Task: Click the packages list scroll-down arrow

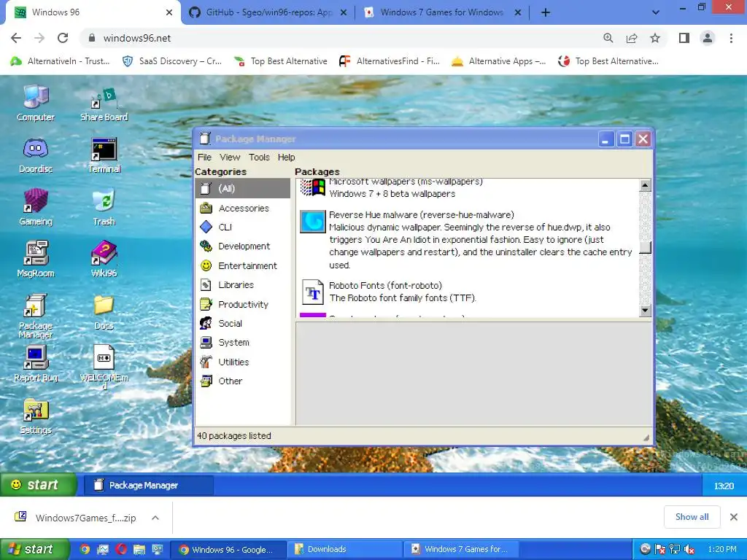Action: [645, 311]
